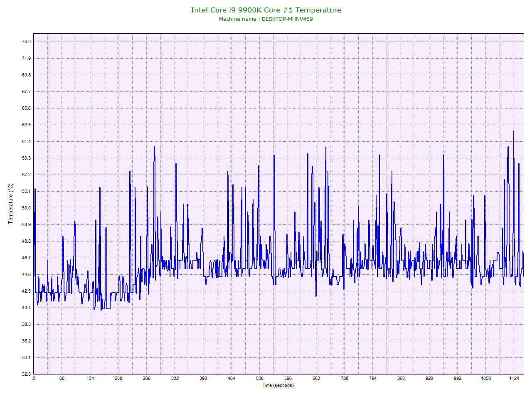
Task: Click the 530 seconds time axis label
Action: pyautogui.click(x=260, y=378)
